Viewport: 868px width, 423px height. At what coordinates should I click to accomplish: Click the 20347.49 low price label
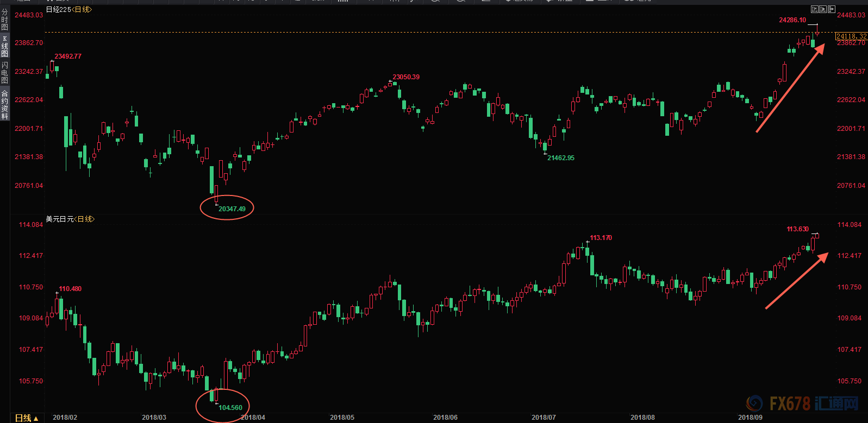(x=232, y=209)
